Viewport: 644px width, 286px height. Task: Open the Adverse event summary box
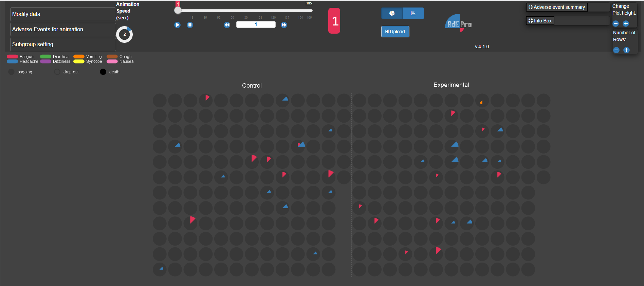tap(557, 7)
